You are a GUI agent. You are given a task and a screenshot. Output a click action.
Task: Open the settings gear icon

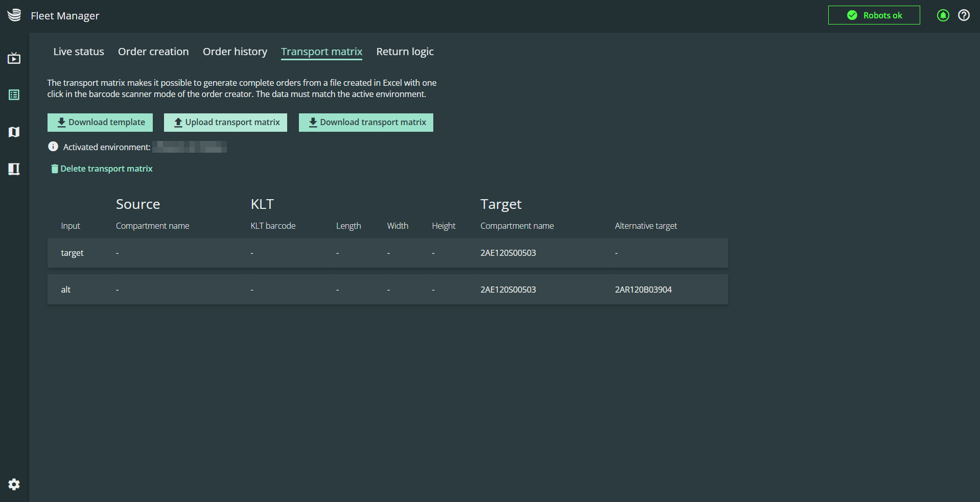coord(14,484)
